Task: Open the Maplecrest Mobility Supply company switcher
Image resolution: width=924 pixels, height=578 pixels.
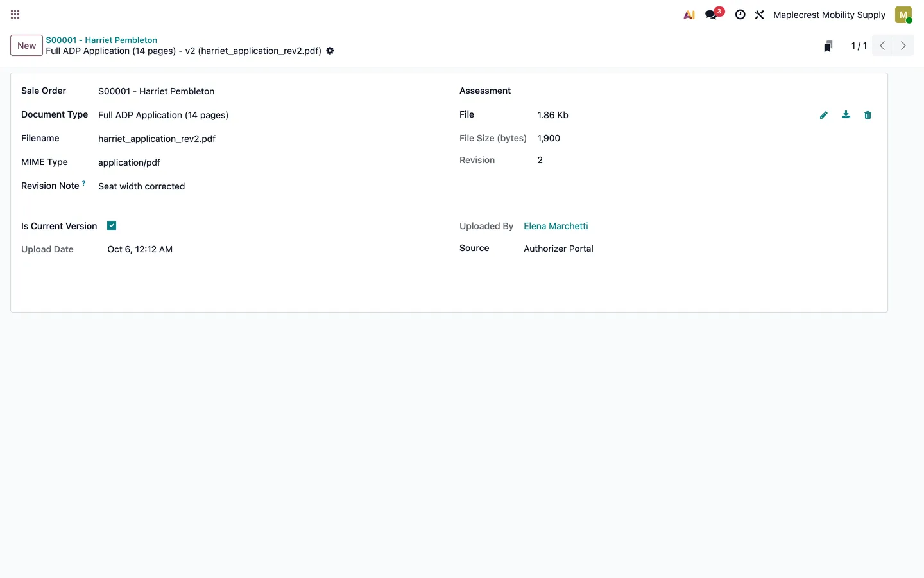Action: (829, 15)
